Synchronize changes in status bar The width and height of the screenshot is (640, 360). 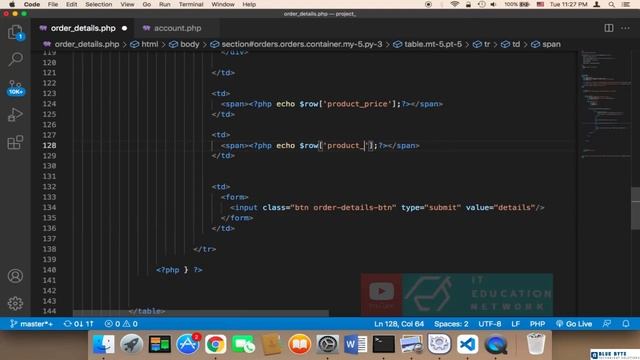79,324
